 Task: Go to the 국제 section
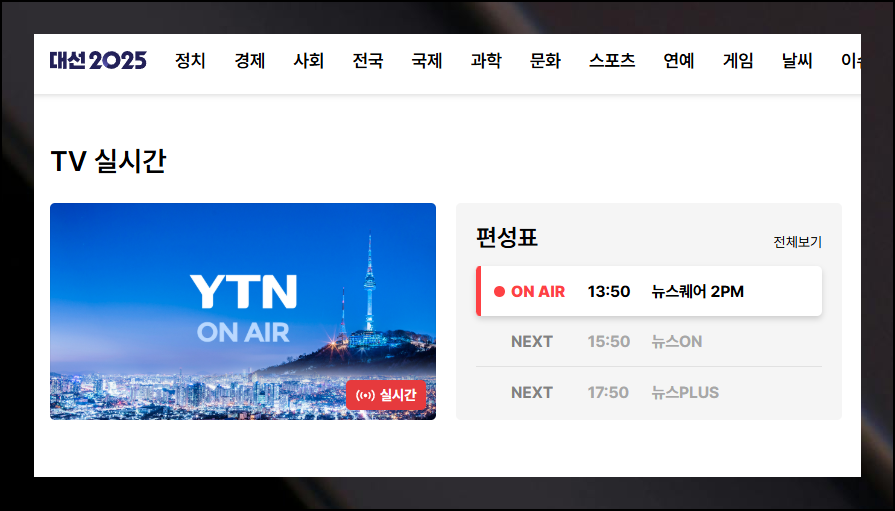click(427, 61)
